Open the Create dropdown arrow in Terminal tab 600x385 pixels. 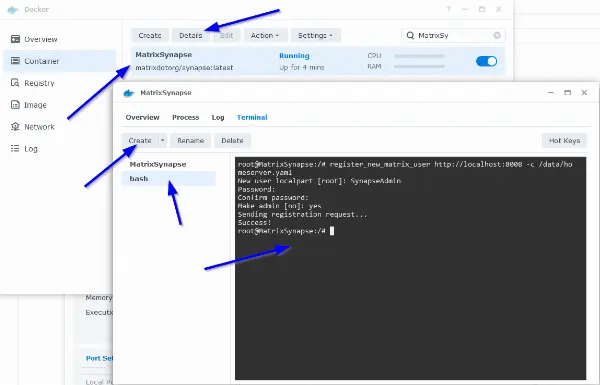[163, 140]
